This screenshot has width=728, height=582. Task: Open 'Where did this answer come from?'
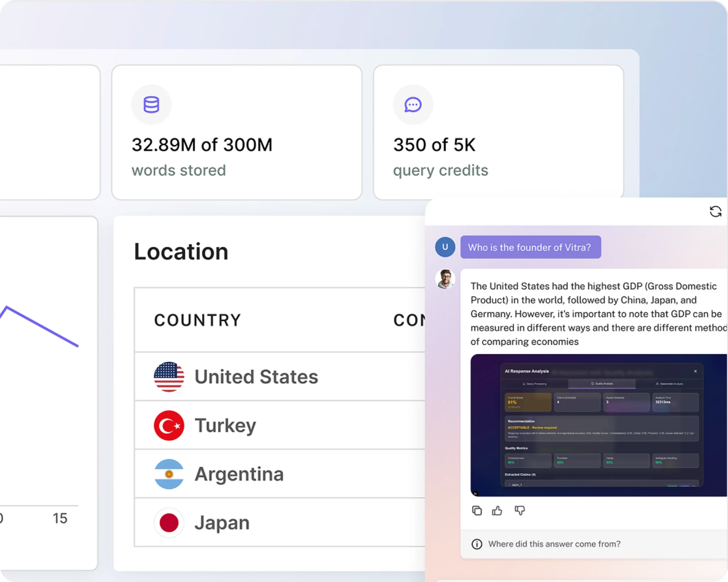click(x=554, y=544)
